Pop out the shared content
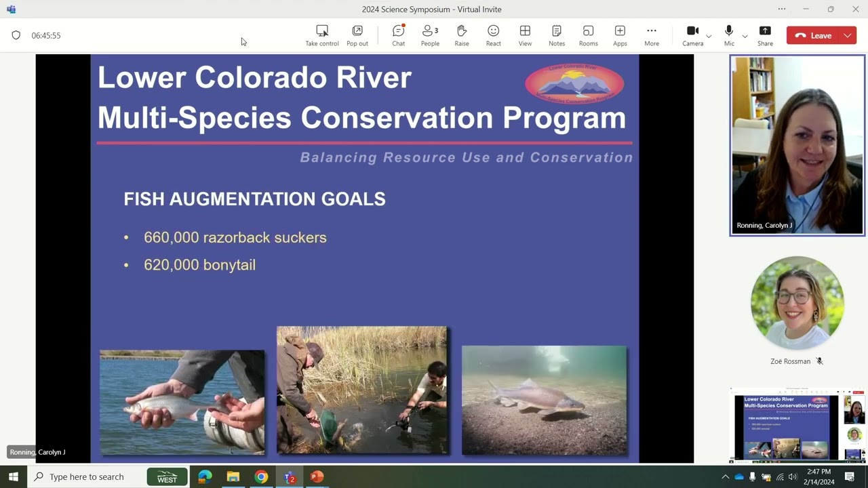 click(x=357, y=36)
